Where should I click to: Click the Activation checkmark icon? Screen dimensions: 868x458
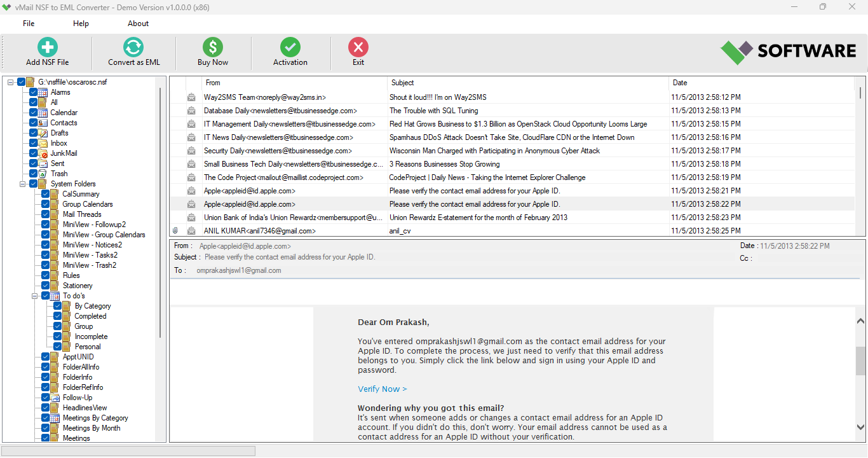(290, 46)
